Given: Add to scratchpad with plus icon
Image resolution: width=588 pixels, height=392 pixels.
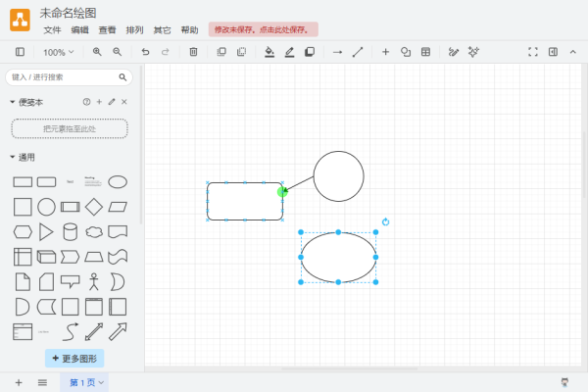Looking at the screenshot, I should click(x=99, y=102).
